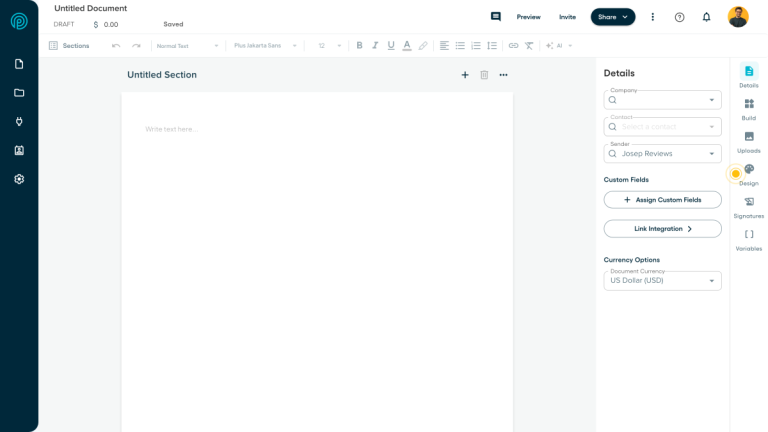Toggle numbered list

pyautogui.click(x=476, y=46)
